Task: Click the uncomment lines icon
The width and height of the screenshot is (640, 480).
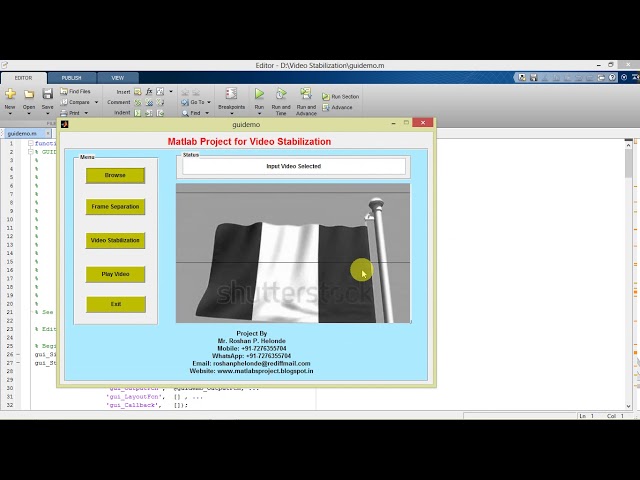Action: point(149,102)
